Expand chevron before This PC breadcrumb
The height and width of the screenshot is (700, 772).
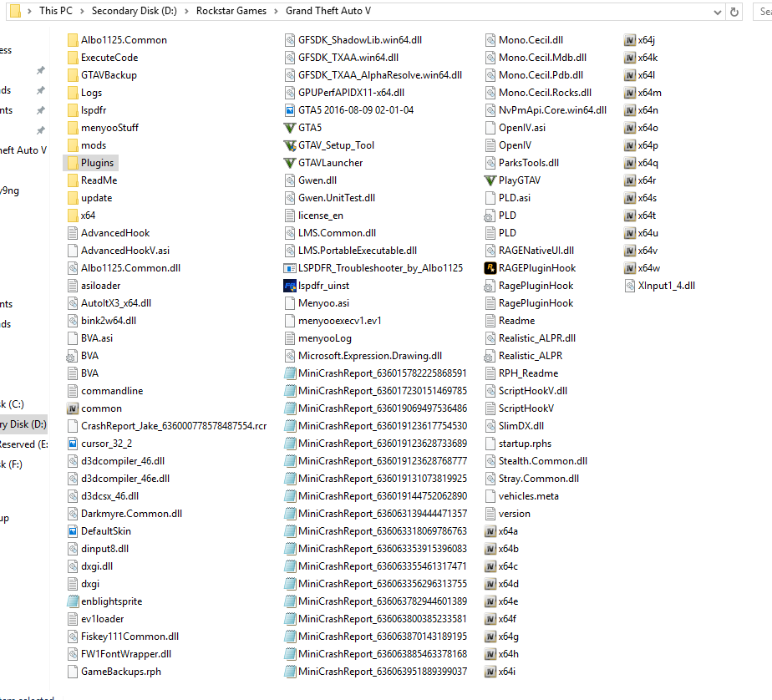[29, 12]
